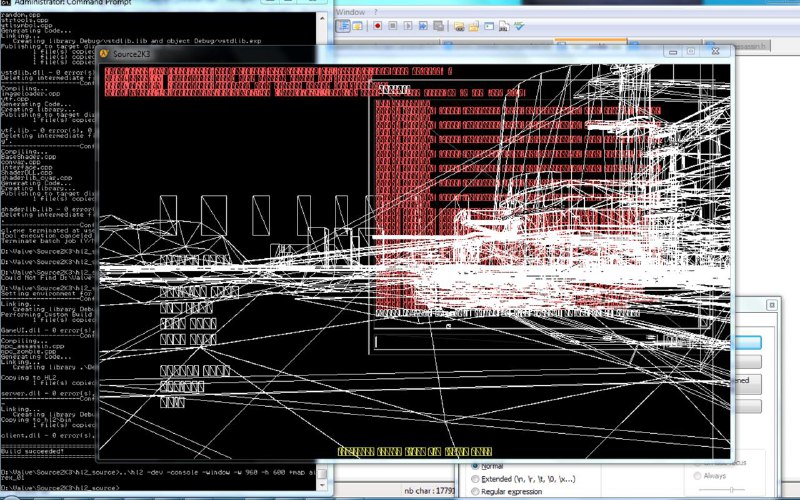
Task: Click the macro Playback icon
Action: coord(408,26)
